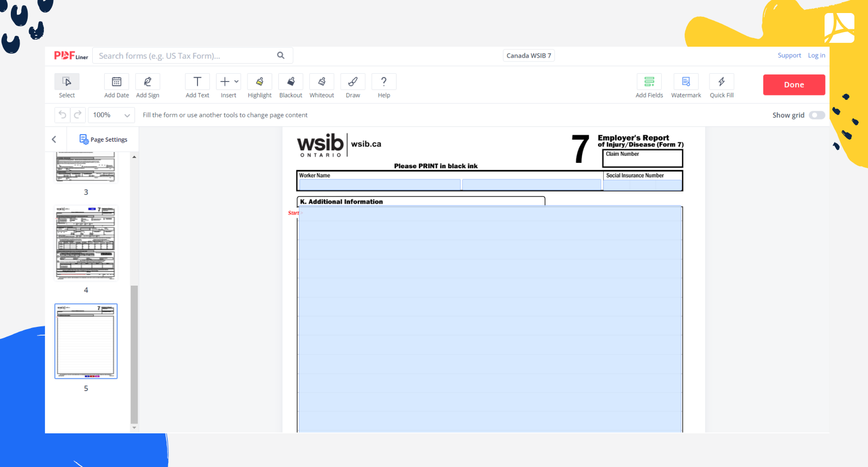868x467 pixels.
Task: Click the red Start marker
Action: [x=293, y=213]
